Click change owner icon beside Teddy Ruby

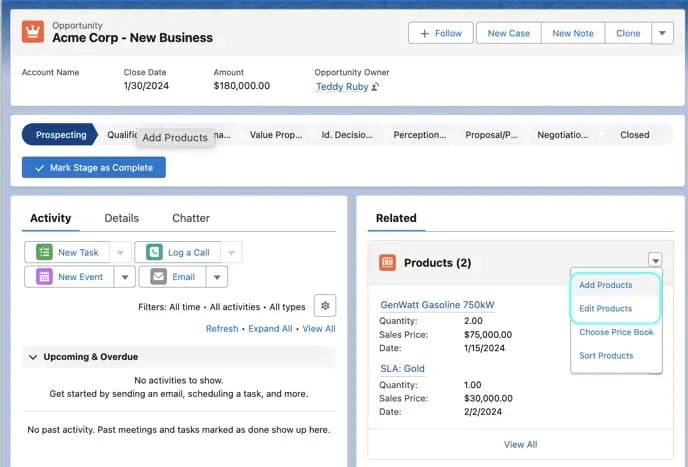coord(375,87)
